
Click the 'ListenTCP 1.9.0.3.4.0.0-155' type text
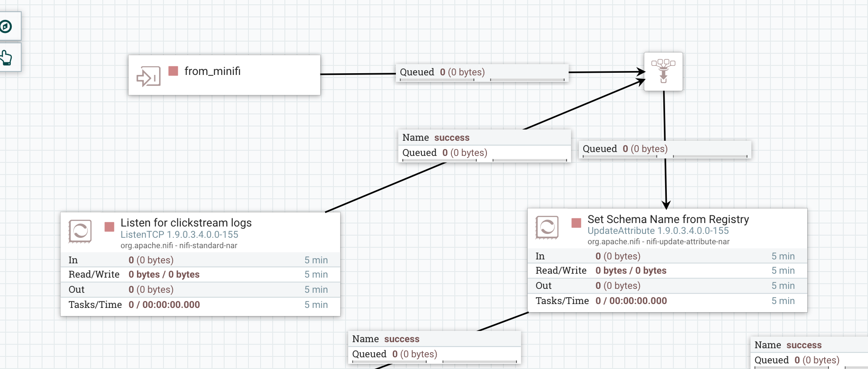[179, 235]
